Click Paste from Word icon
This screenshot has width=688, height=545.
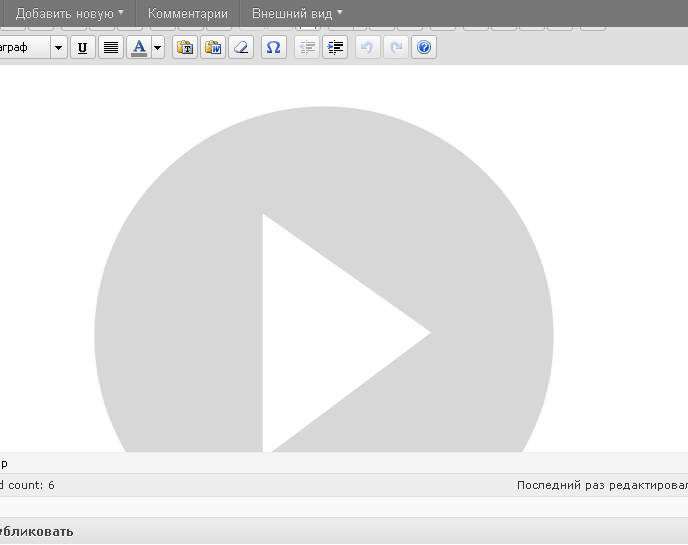coord(212,47)
